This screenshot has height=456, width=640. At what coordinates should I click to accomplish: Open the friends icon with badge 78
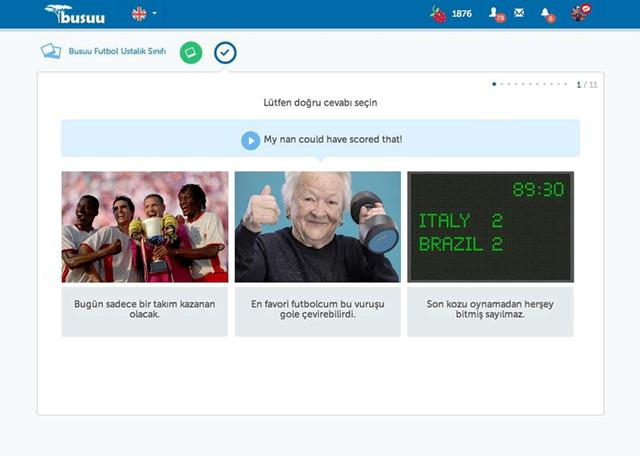click(497, 14)
